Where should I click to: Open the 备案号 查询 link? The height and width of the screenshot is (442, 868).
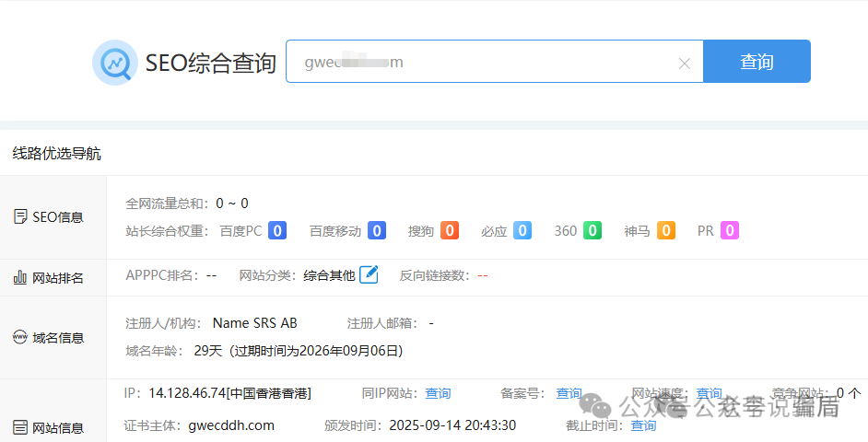tap(569, 393)
